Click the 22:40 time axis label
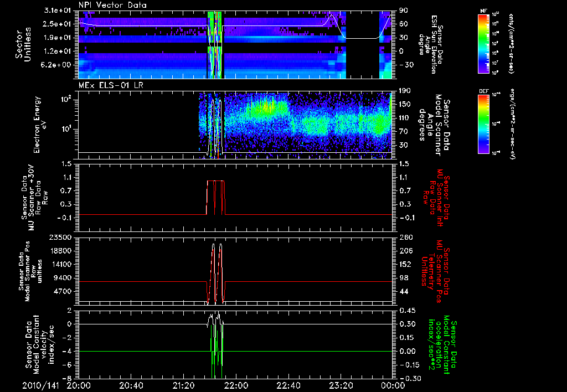567x392 pixels. coord(288,386)
